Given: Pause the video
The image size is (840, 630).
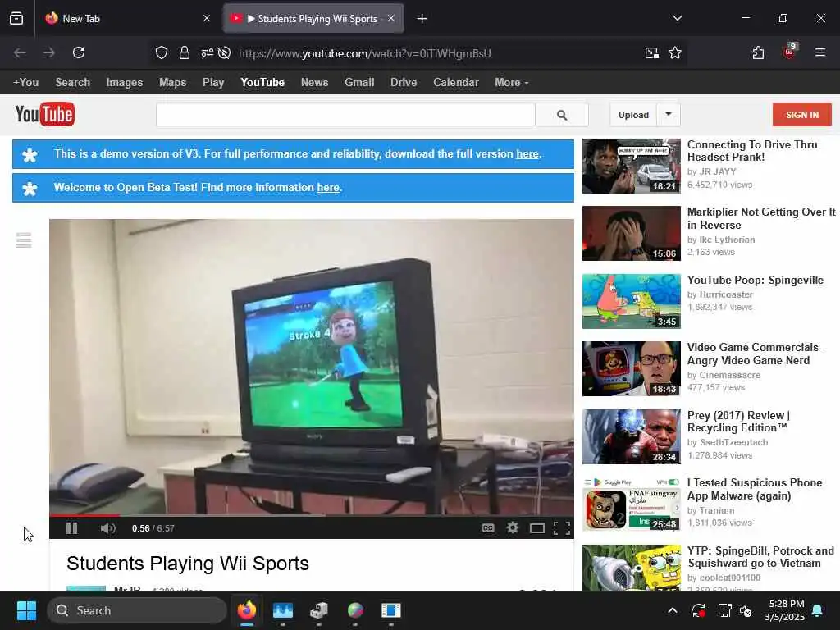Looking at the screenshot, I should coord(72,528).
